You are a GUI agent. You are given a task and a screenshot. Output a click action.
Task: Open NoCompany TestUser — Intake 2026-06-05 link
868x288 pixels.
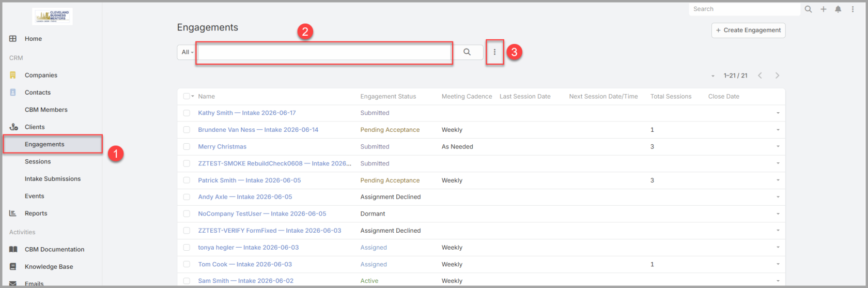point(262,214)
